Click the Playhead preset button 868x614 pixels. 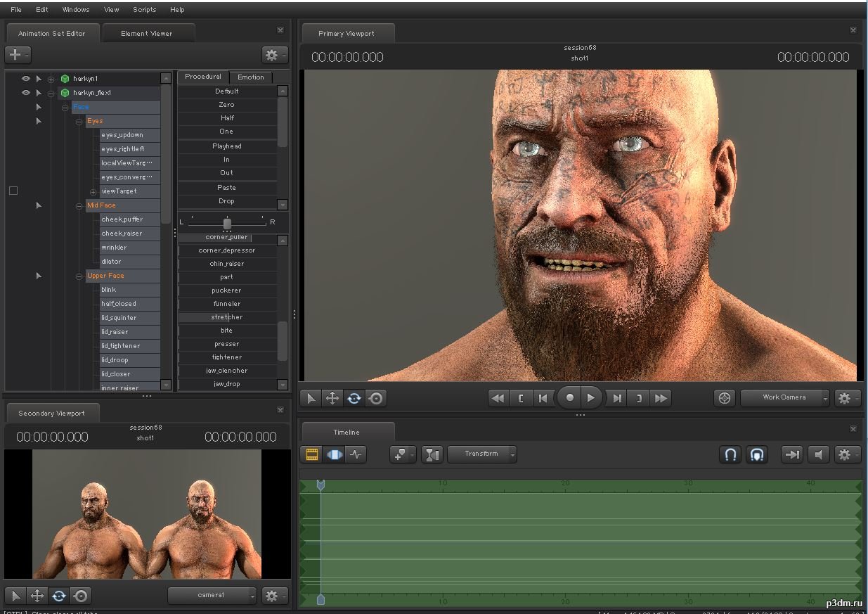pos(226,146)
